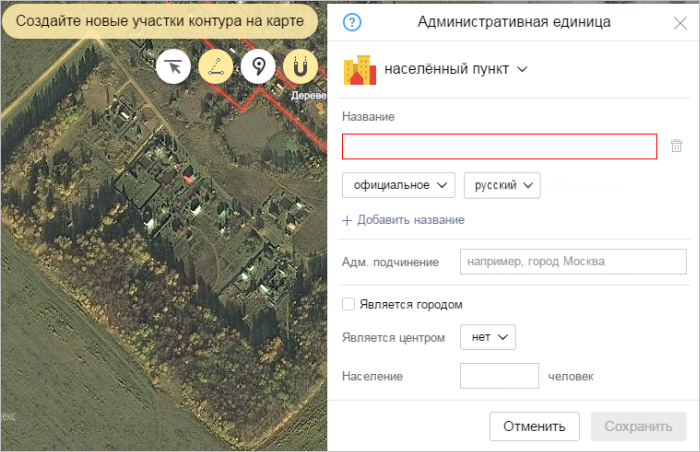
Task: Toggle the magnet snapping tool
Action: (x=300, y=68)
